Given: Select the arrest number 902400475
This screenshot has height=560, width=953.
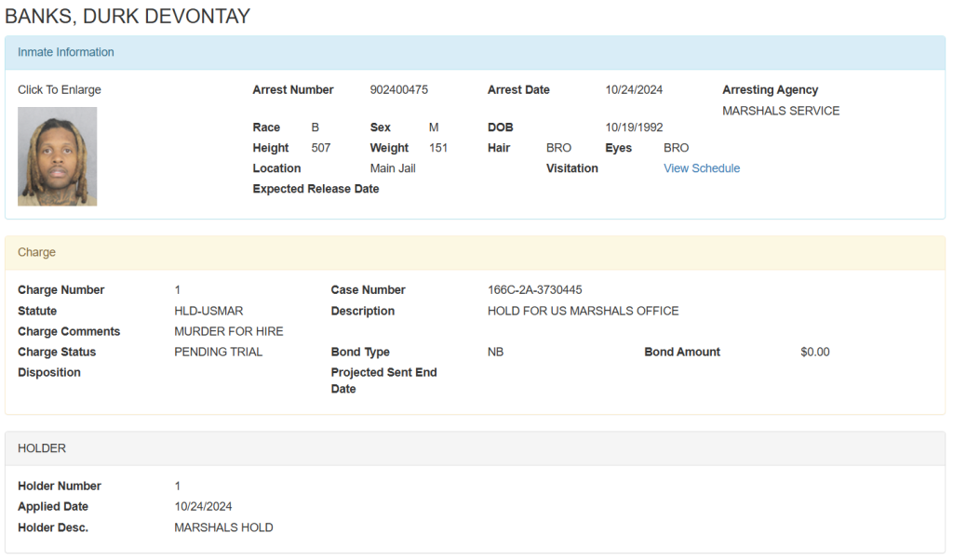Looking at the screenshot, I should point(398,90).
